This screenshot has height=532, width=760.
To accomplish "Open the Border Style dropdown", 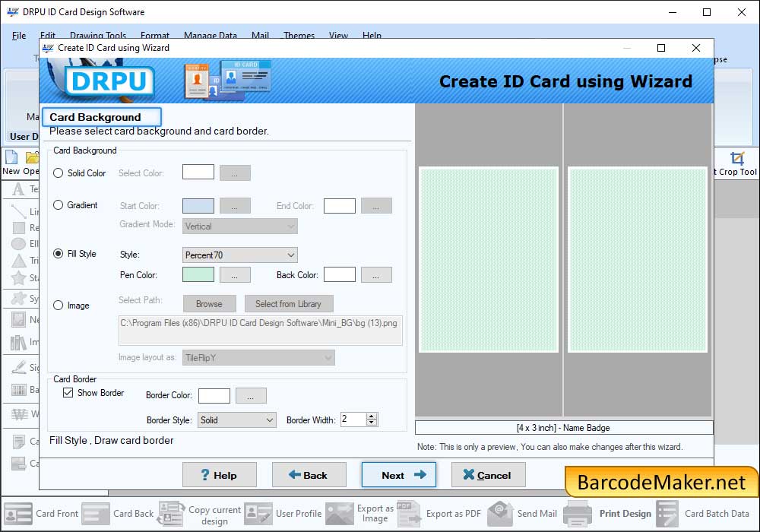I will coord(237,420).
